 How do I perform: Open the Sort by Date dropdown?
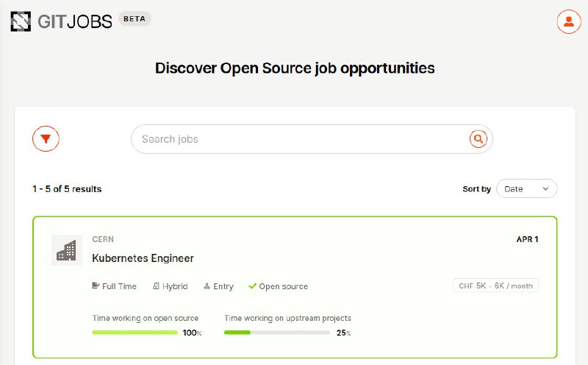coord(526,188)
